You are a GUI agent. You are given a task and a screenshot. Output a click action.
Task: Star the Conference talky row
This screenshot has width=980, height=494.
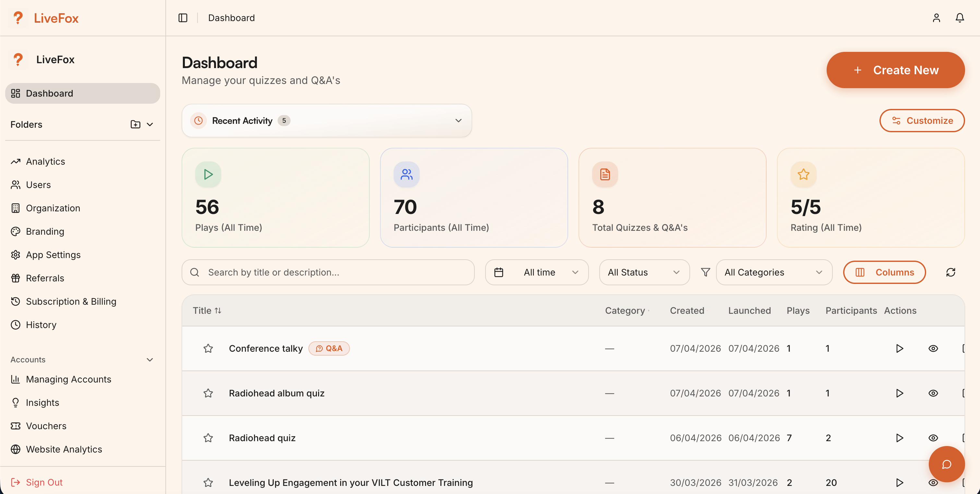click(x=208, y=348)
